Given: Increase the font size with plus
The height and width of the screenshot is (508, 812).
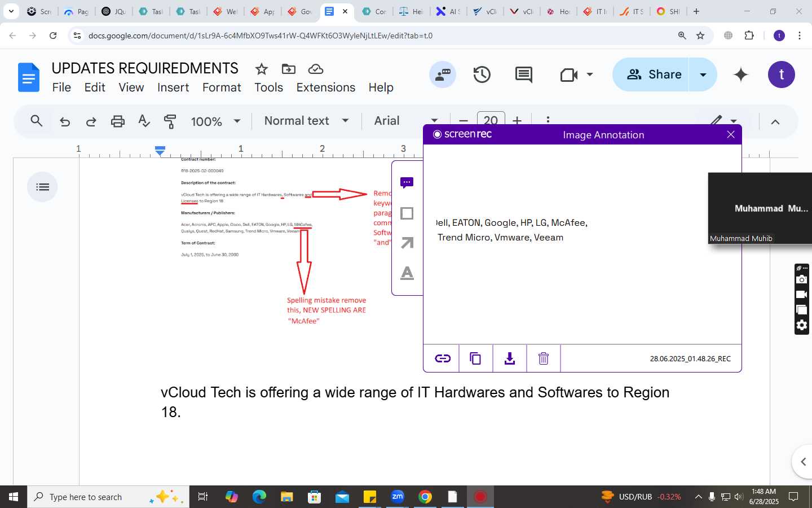Looking at the screenshot, I should 517,120.
